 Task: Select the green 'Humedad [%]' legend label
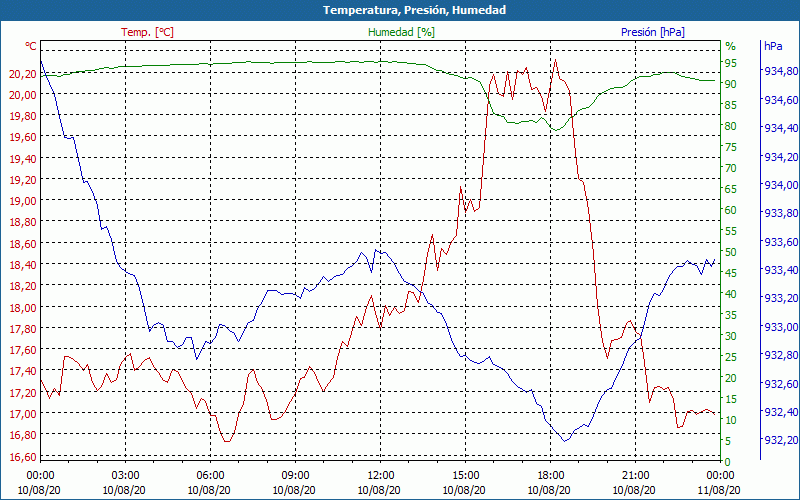401,32
